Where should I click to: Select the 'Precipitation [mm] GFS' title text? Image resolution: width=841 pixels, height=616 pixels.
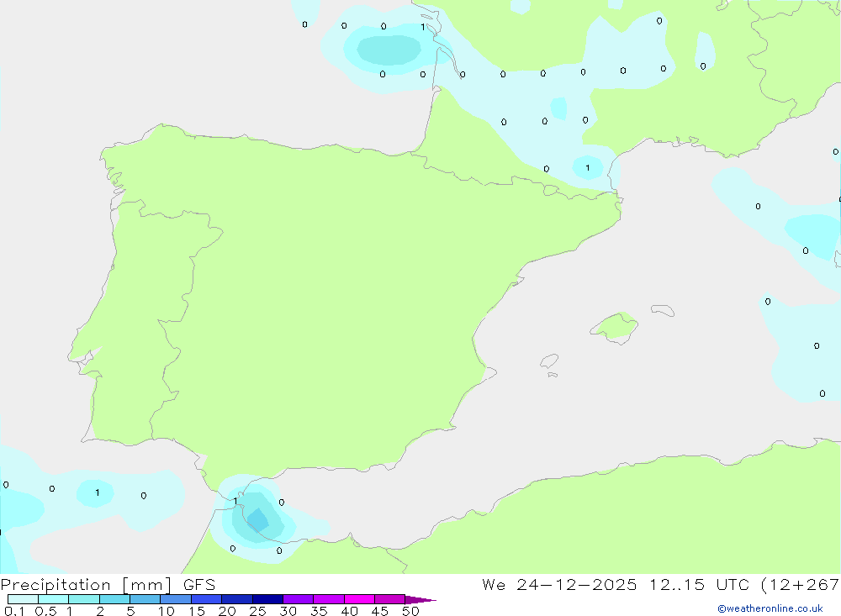[108, 585]
